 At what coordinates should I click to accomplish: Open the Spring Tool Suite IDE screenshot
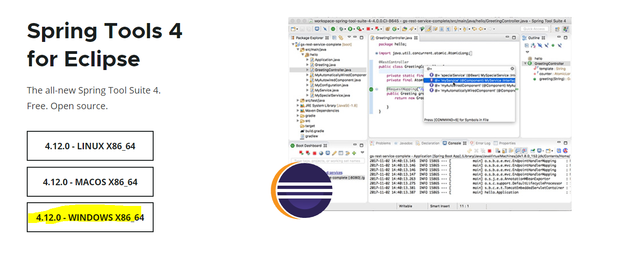click(x=430, y=115)
